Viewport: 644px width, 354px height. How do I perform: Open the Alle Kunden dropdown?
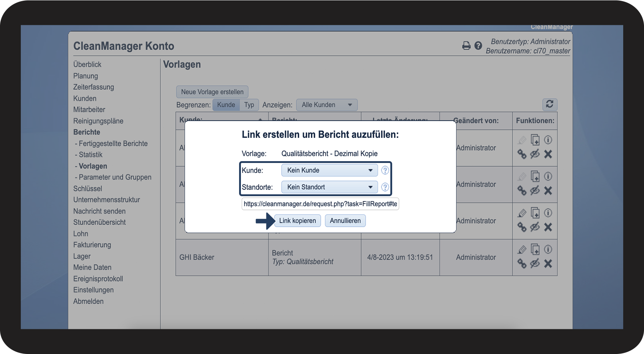[x=327, y=105]
